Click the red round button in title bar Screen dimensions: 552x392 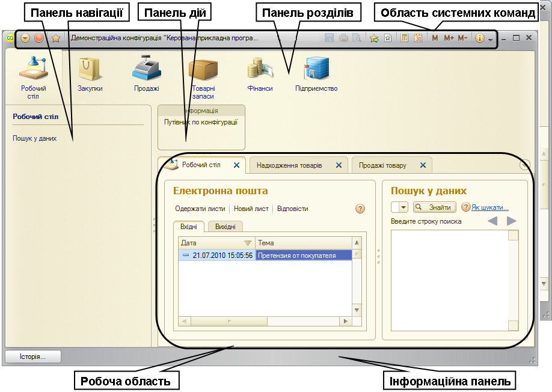click(x=39, y=38)
